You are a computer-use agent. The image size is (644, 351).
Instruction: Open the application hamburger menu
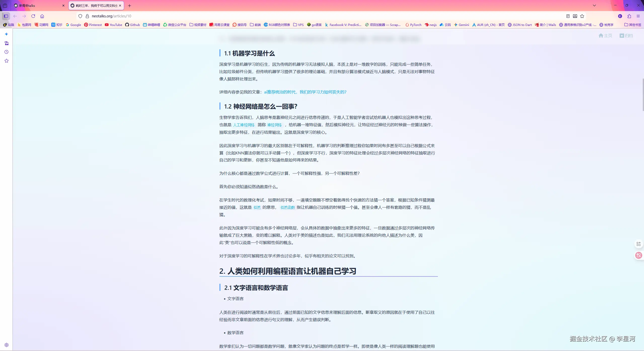coord(638,16)
